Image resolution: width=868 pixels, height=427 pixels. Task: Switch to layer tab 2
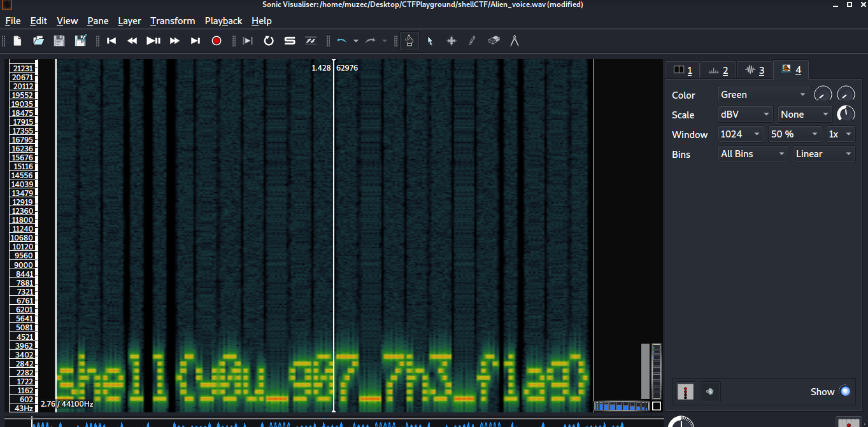[718, 70]
